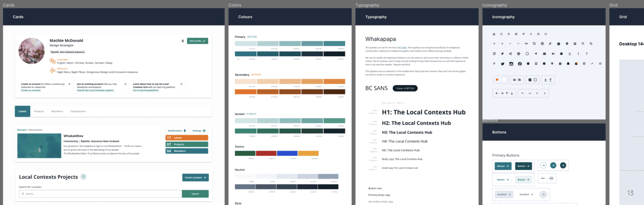The width and height of the screenshot is (644, 205).
Task: Click the plain three-dots button in Buttons frame
Action: coord(543,178)
